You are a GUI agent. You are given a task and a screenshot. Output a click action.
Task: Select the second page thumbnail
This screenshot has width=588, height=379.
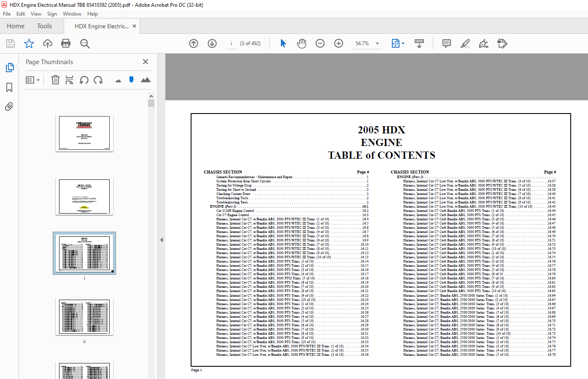click(x=84, y=196)
